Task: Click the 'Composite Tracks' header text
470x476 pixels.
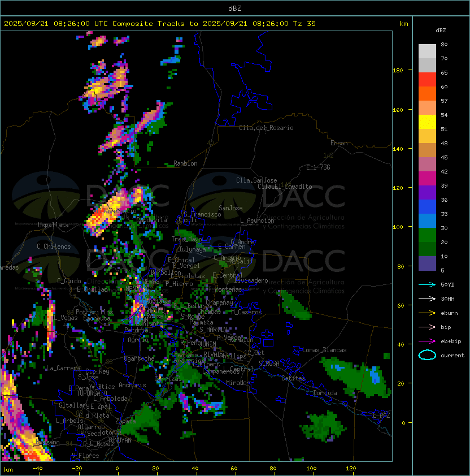Action: (149, 24)
